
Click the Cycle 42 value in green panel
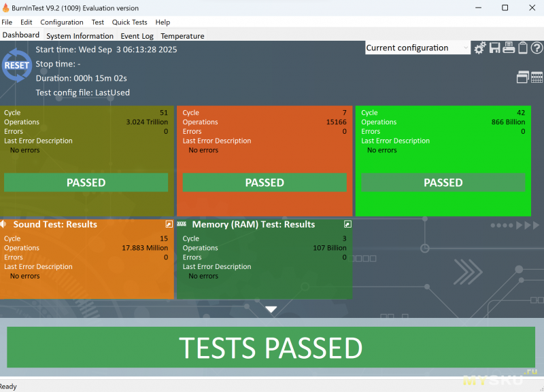[x=521, y=113]
